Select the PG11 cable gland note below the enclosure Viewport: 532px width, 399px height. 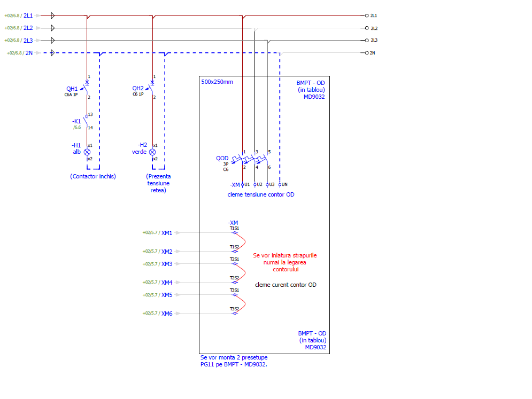click(x=233, y=361)
